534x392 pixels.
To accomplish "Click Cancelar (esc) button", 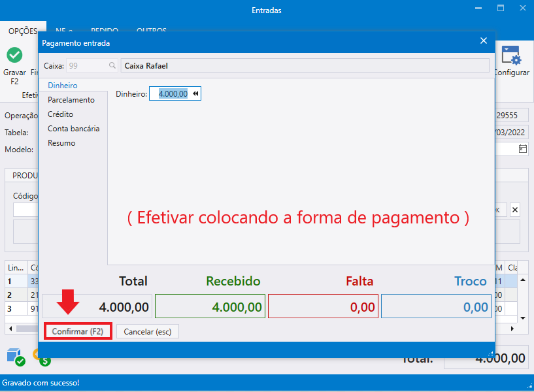I will 148,332.
